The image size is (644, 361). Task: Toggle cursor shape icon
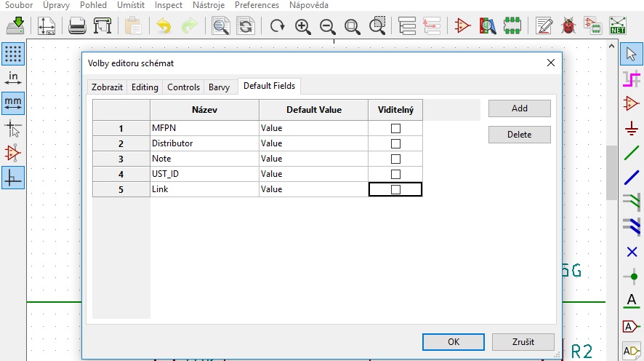point(13,128)
